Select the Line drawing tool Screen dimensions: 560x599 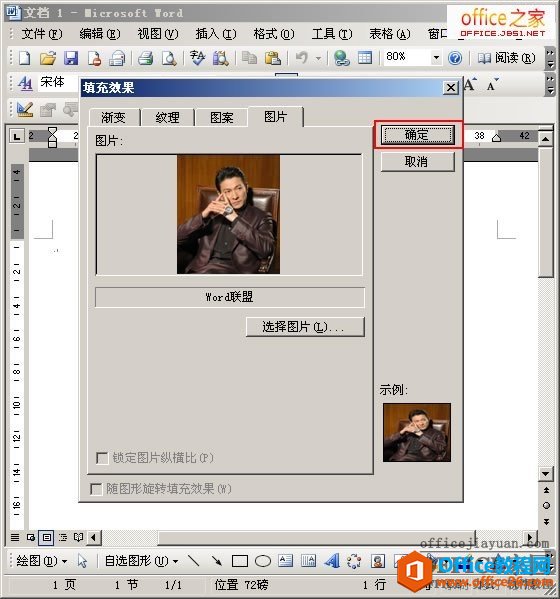coord(194,561)
